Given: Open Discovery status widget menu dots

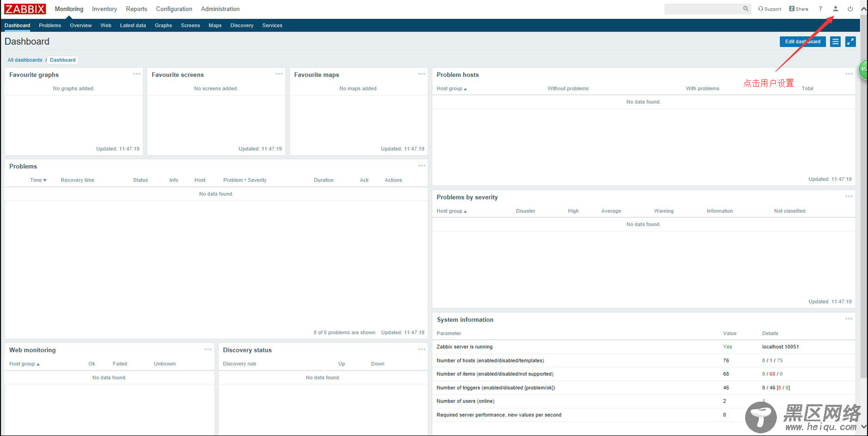Looking at the screenshot, I should tap(422, 349).
